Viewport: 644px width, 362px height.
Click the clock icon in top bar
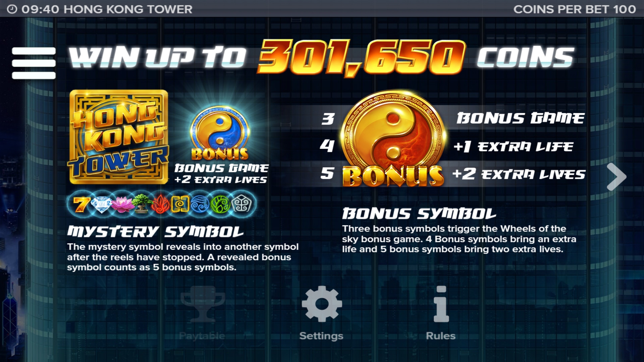[12, 9]
